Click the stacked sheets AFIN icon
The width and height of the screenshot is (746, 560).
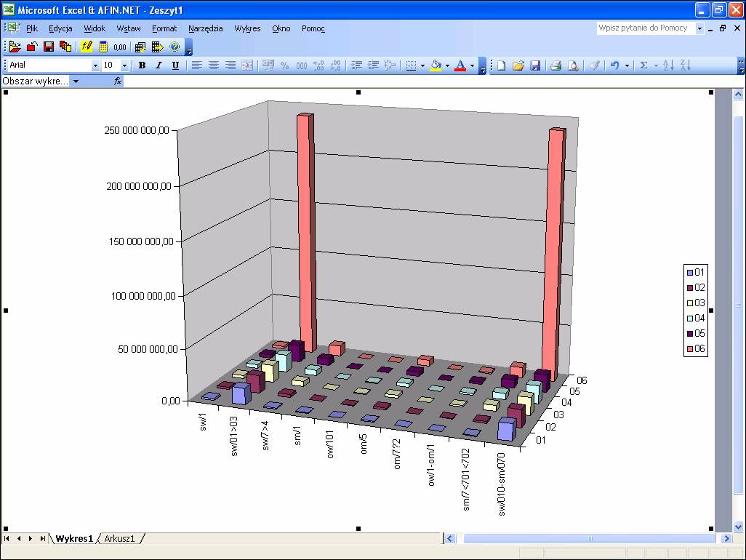pyautogui.click(x=140, y=47)
